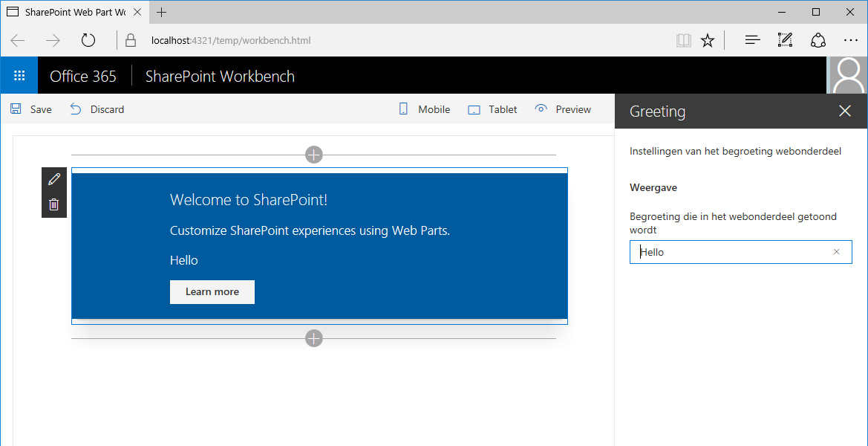The height and width of the screenshot is (446, 868).
Task: Add a web part with the plus icon
Action: click(313, 155)
